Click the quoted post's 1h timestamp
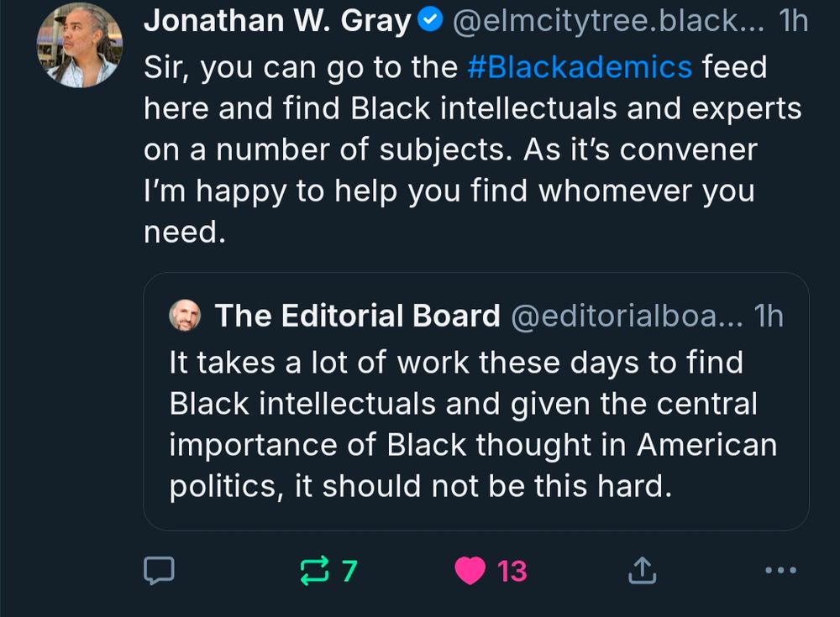 click(769, 316)
